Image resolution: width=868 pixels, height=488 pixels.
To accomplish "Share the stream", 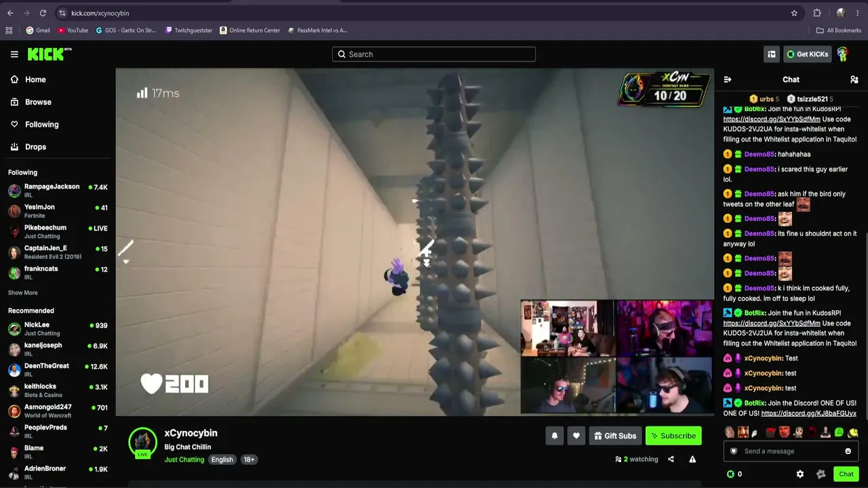I will [671, 459].
